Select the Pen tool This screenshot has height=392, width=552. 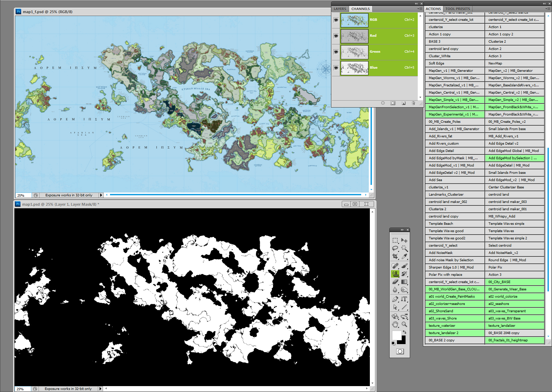pos(395,299)
